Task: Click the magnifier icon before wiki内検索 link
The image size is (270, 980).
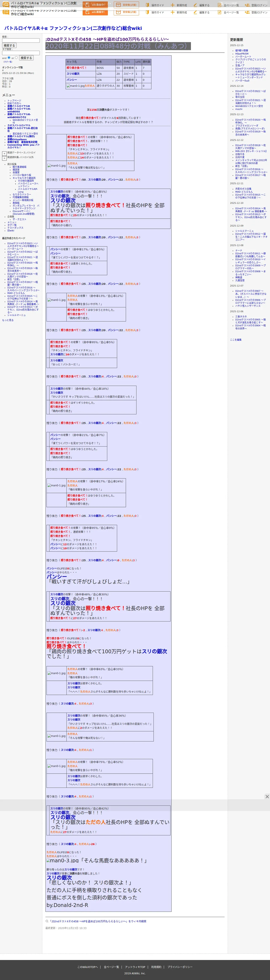Action: coord(47,921)
